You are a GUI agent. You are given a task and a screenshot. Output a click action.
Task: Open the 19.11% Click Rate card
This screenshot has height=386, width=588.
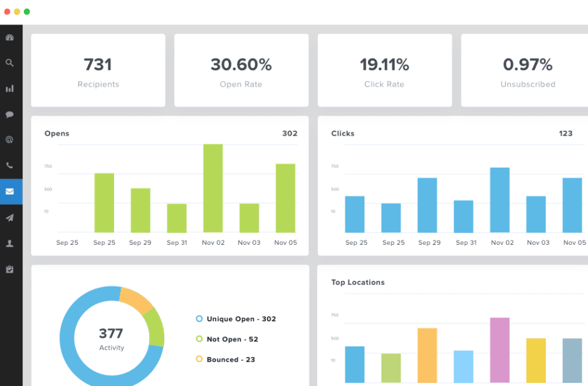click(385, 70)
